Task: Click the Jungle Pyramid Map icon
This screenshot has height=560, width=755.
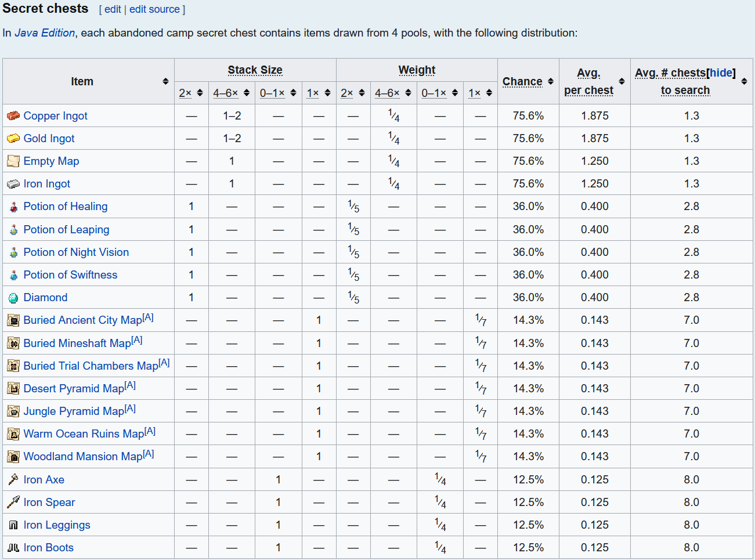Action: click(13, 411)
